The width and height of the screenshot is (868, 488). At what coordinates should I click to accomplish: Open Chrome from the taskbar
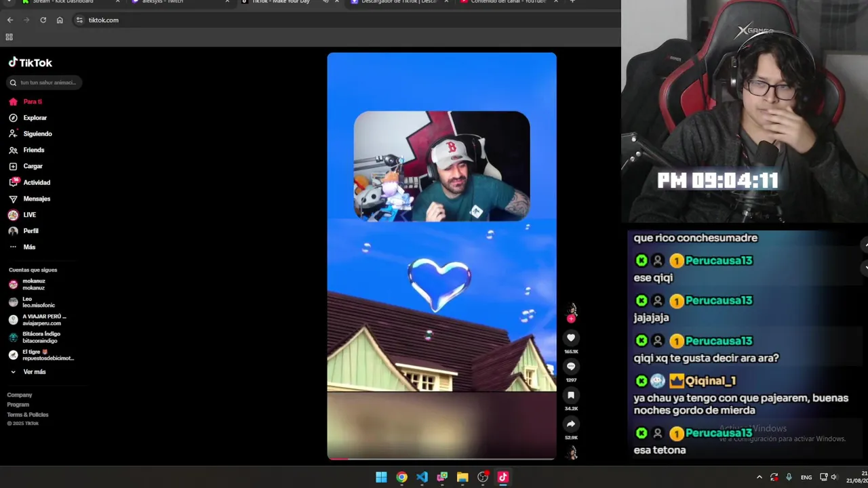coord(401,477)
